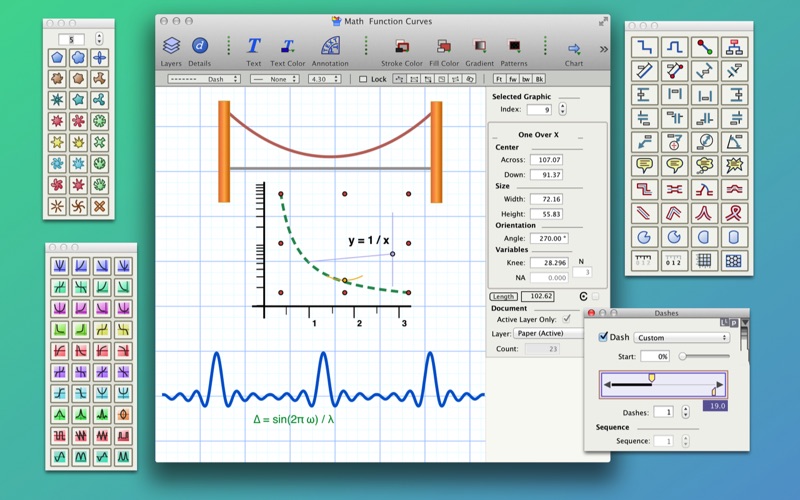This screenshot has width=800, height=500.
Task: Select the org chart hierarchy icon
Action: click(x=734, y=47)
